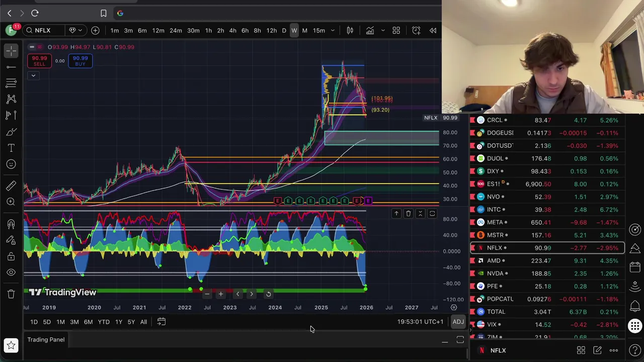The image size is (644, 362).
Task: Open the patterns drawing tool
Action: 11,99
